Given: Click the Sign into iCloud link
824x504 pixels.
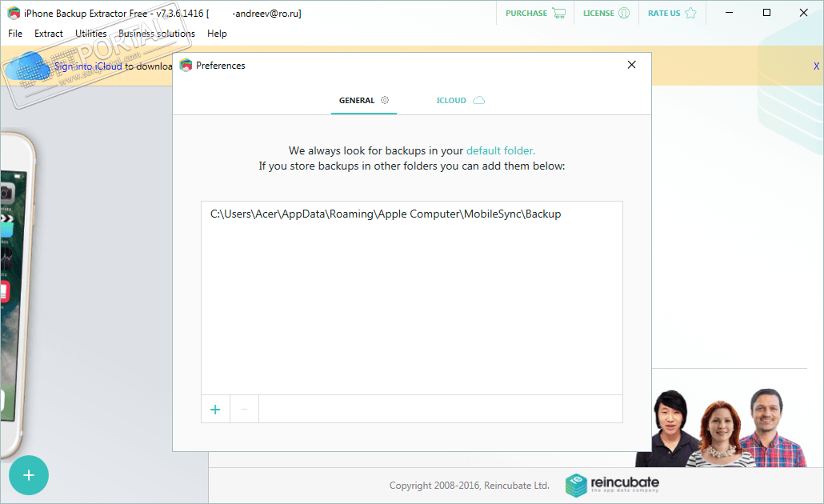Looking at the screenshot, I should pyautogui.click(x=88, y=66).
